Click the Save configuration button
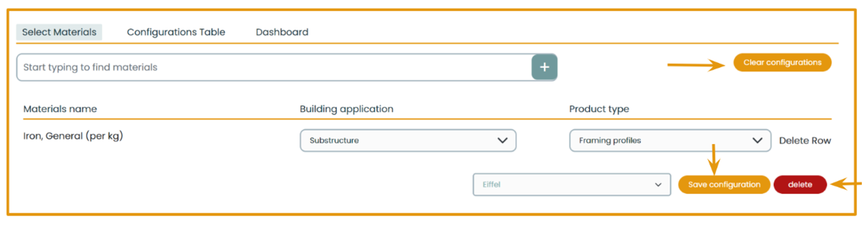 pos(724,185)
